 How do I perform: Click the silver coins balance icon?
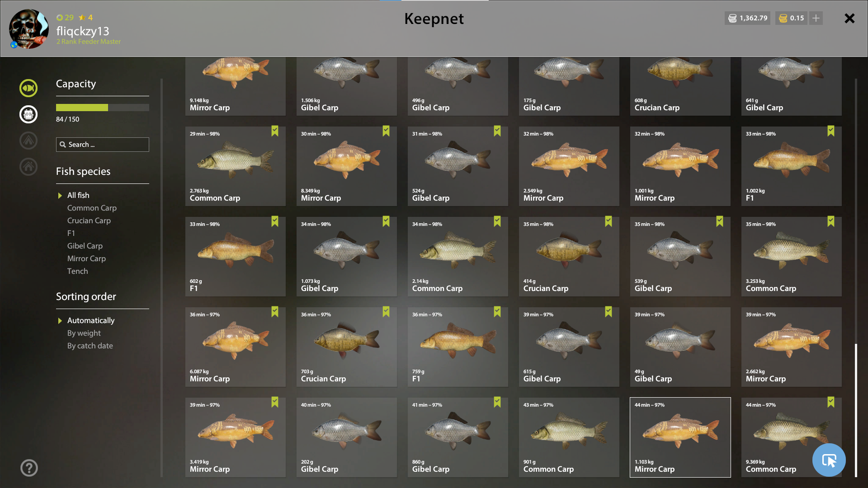pos(732,18)
